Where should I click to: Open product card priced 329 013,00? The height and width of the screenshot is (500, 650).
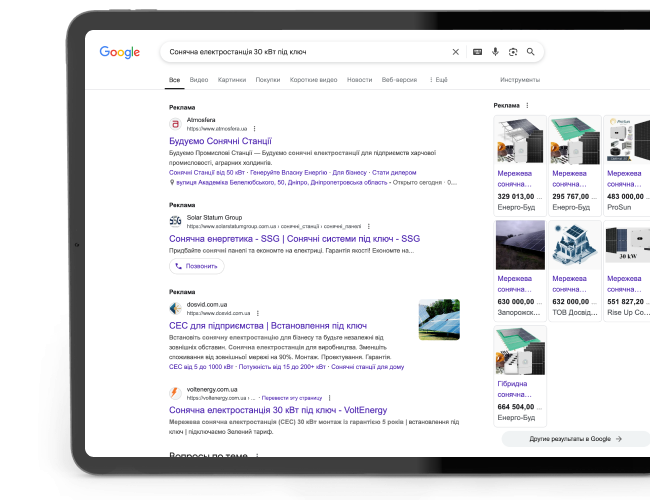pyautogui.click(x=520, y=166)
